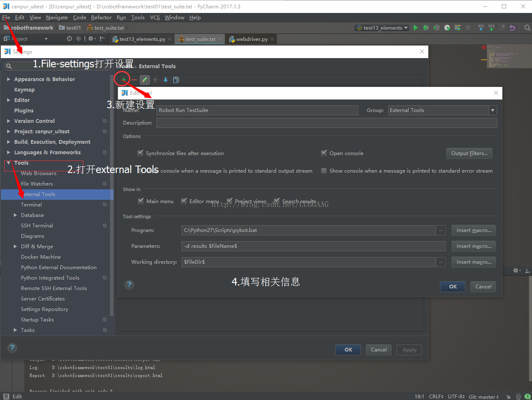The image size is (532, 400).
Task: Open the Group dropdown External Tools
Action: pyautogui.click(x=493, y=110)
